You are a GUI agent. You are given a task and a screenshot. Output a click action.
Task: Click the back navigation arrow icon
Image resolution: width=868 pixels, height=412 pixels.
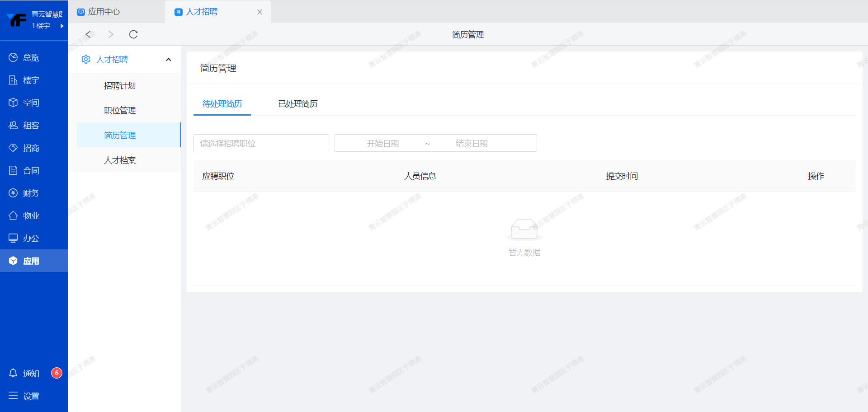pyautogui.click(x=89, y=34)
